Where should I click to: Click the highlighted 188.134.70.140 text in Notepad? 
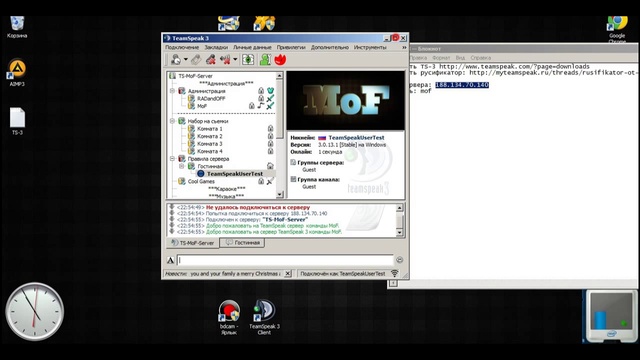pos(462,85)
